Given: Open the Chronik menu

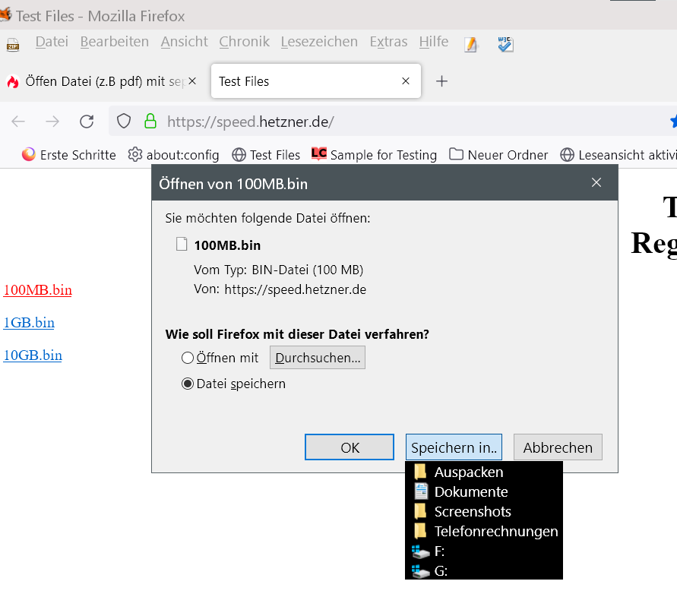Looking at the screenshot, I should click(245, 42).
